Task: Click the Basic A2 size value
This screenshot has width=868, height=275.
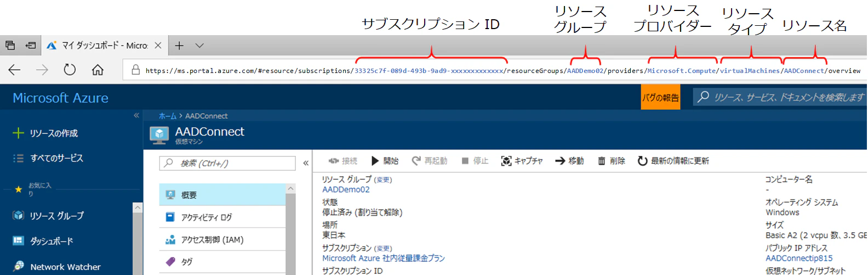Action: coord(816,235)
